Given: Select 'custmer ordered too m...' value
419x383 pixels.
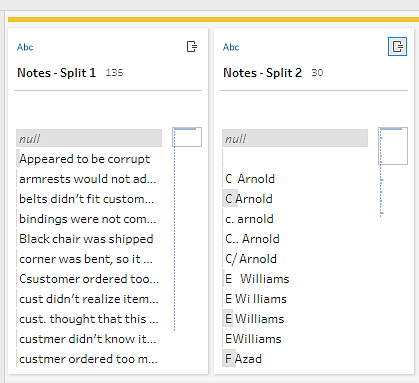Looking at the screenshot, I should pos(89,359).
